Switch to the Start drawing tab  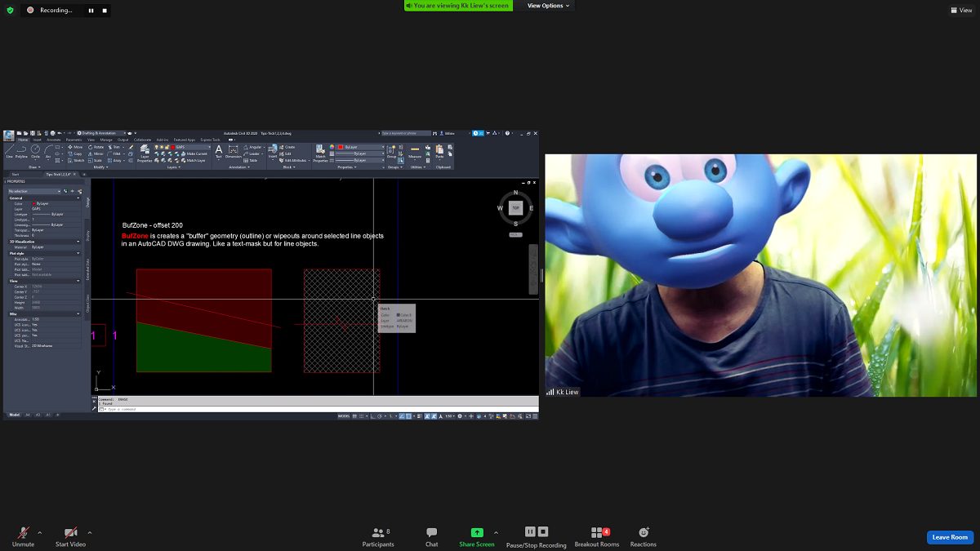click(16, 174)
